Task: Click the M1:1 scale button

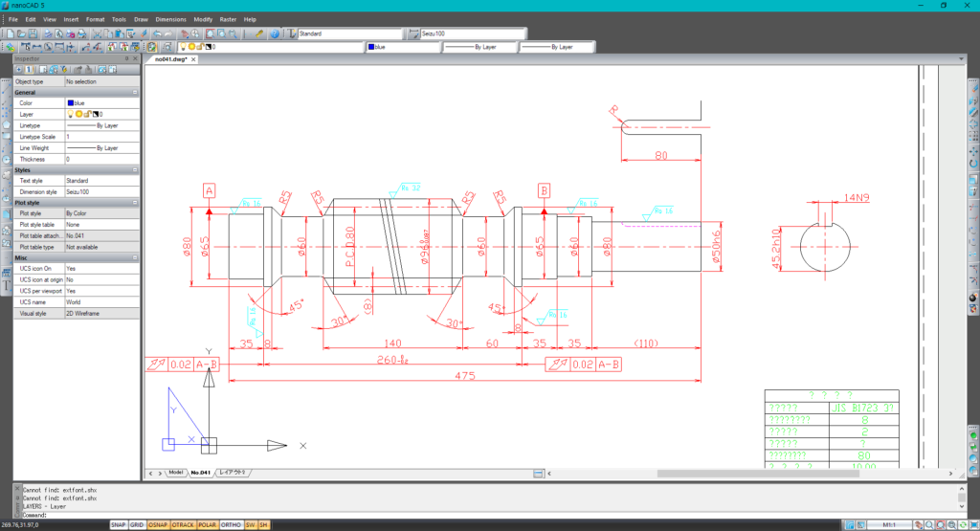Action: coord(888,524)
